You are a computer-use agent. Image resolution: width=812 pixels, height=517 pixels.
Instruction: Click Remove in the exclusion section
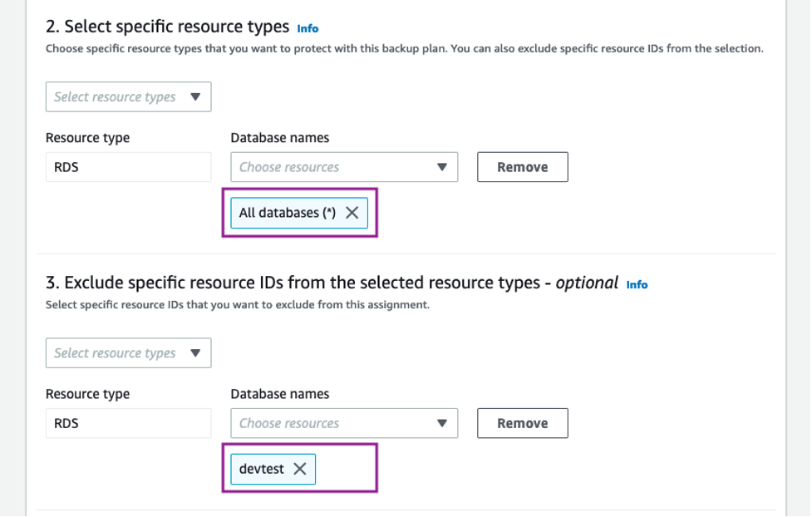[x=522, y=423]
